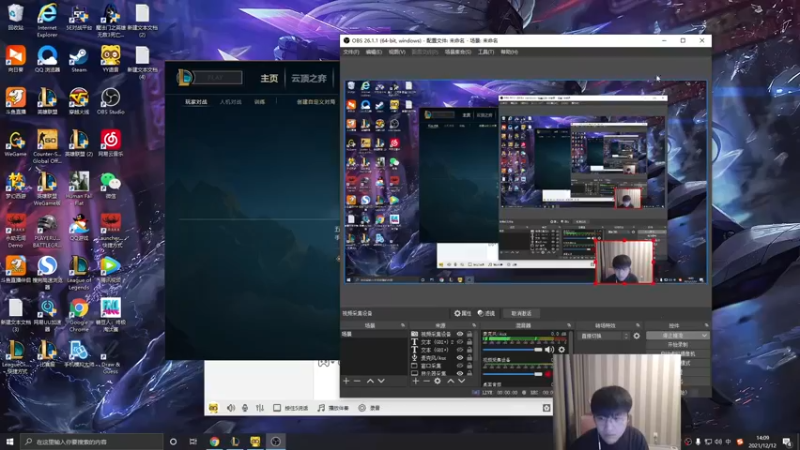Adjust 麦克风/Aux volume slider
The width and height of the screenshot is (800, 450).
(x=512, y=349)
